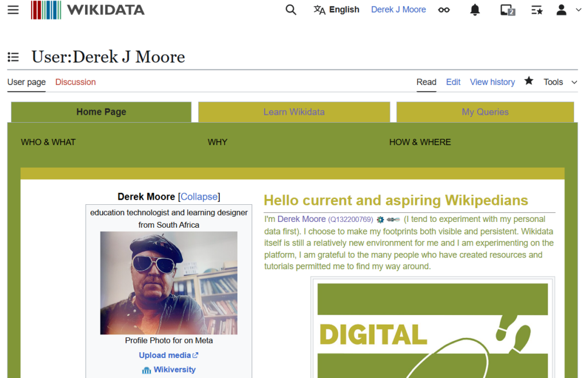Select the Read tab

point(427,82)
